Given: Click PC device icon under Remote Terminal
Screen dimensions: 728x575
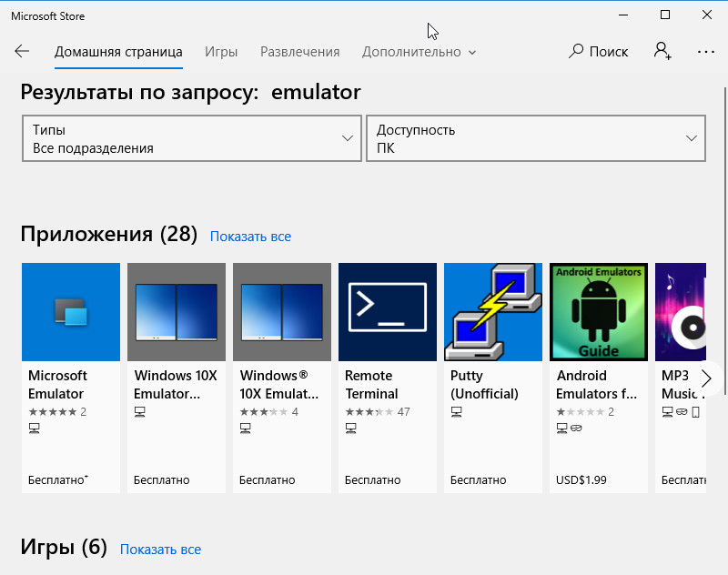Looking at the screenshot, I should (x=351, y=429).
